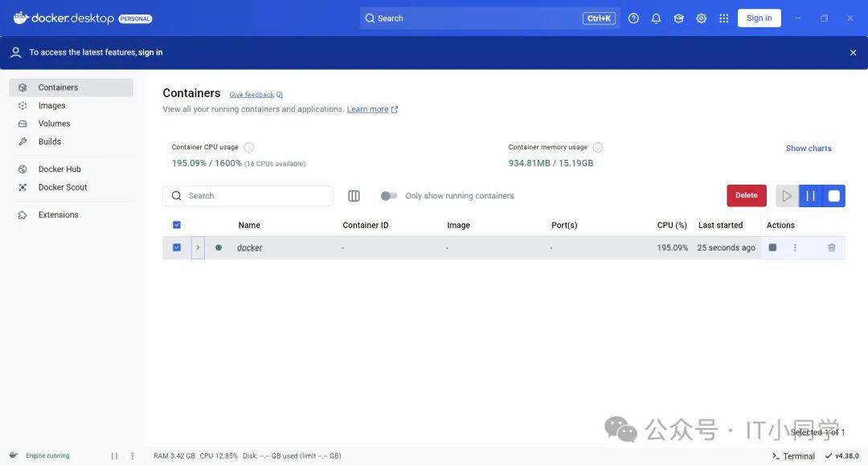Focus the containers Search field
Image resolution: width=868 pixels, height=465 pixels.
click(x=248, y=196)
